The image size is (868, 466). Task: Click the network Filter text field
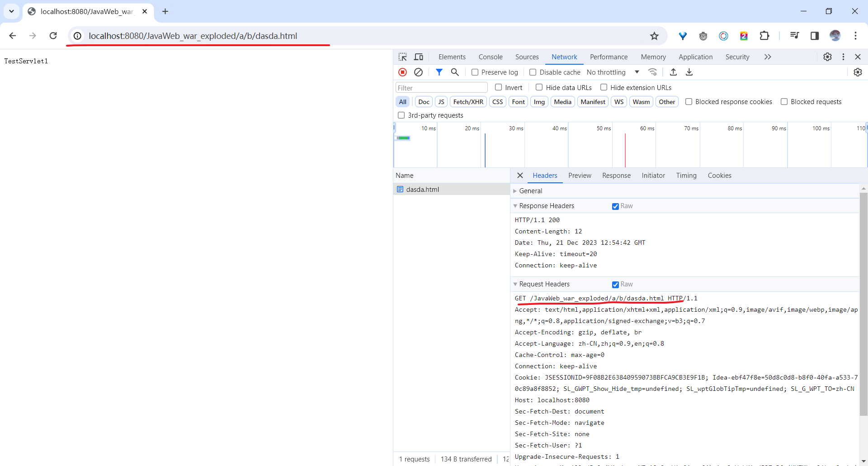[441, 88]
